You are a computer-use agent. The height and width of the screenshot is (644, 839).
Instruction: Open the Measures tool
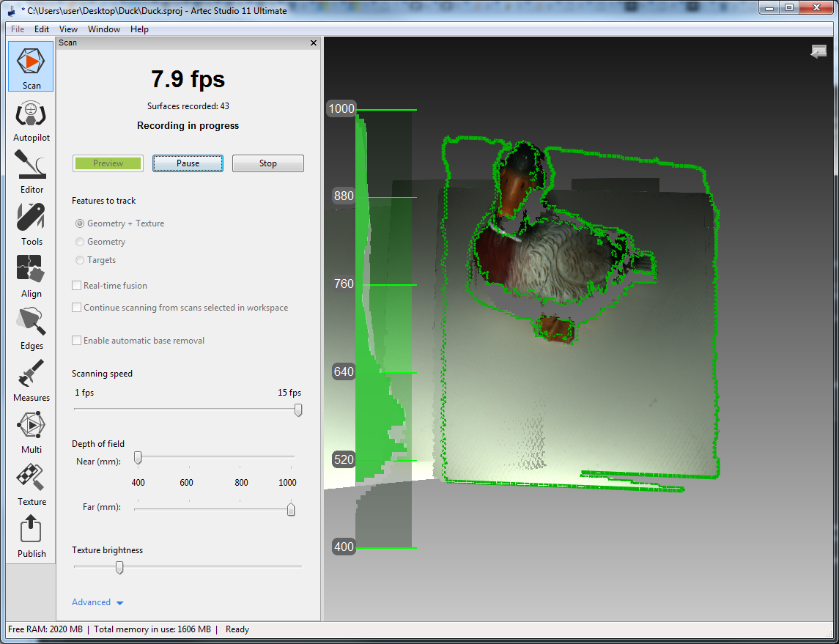31,380
